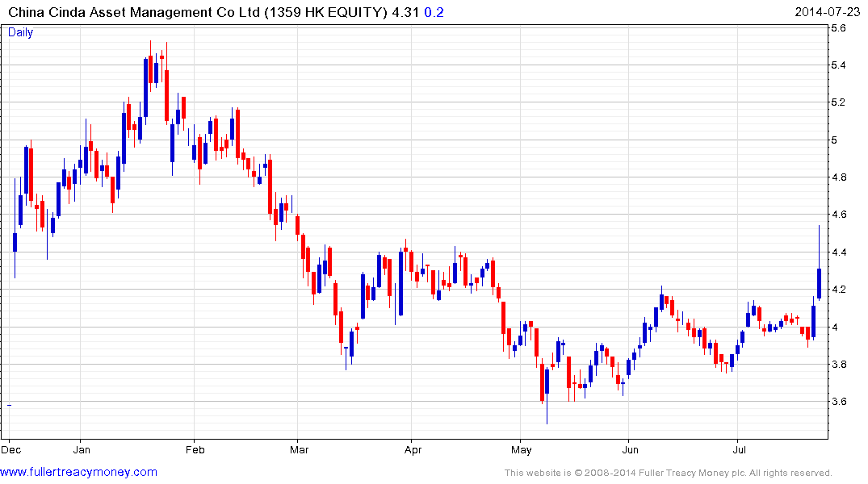Click the 5.6 price axis label
Image resolution: width=868 pixels, height=484 pixels.
[838, 27]
